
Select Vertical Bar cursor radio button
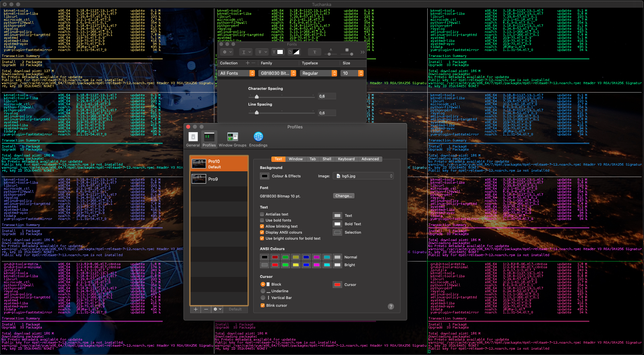[263, 298]
